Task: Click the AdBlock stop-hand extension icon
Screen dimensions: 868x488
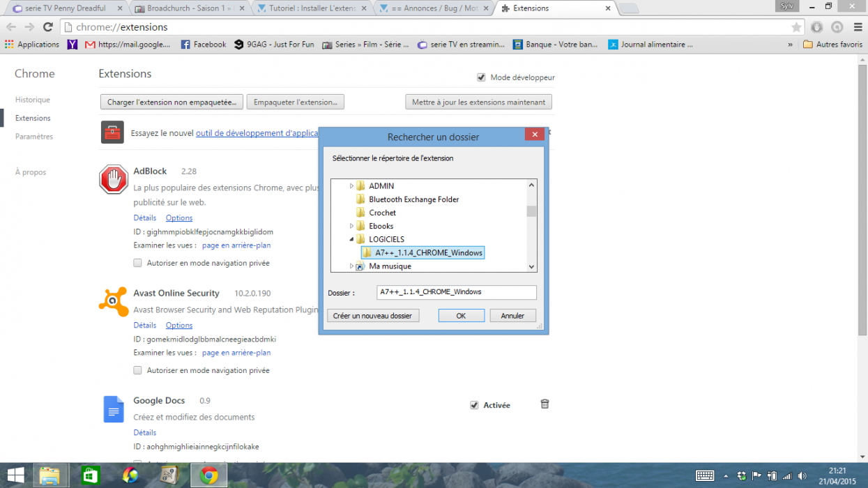Action: point(114,180)
